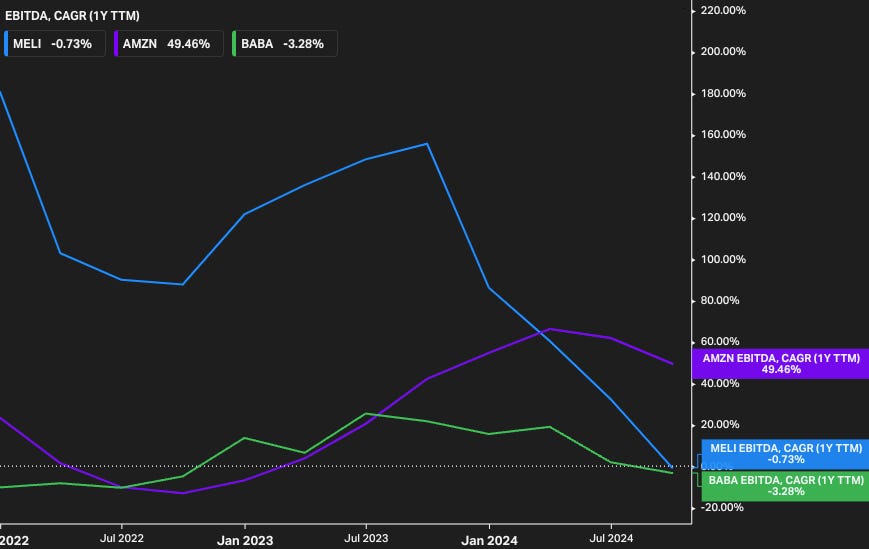Click the Jul 2024 x-axis label

tap(611, 538)
